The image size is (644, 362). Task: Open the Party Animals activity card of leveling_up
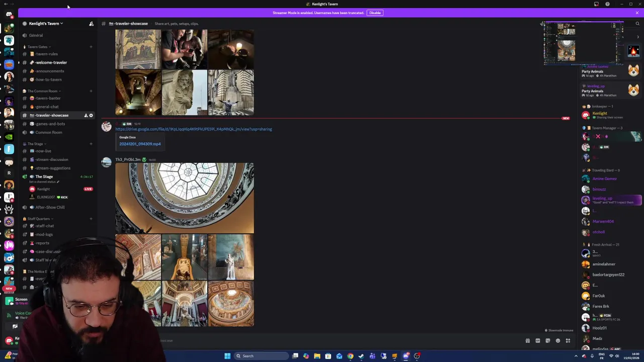[x=611, y=90]
